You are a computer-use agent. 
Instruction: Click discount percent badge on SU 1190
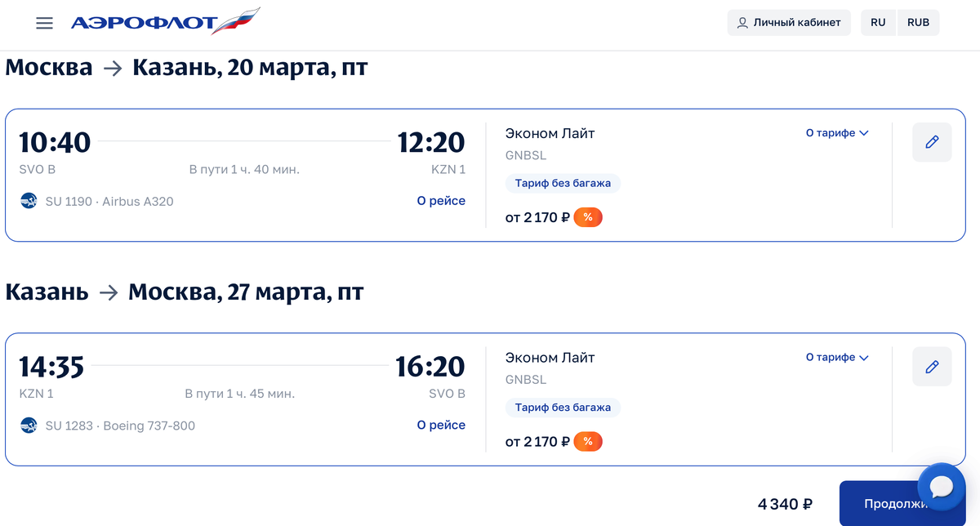pyautogui.click(x=588, y=217)
